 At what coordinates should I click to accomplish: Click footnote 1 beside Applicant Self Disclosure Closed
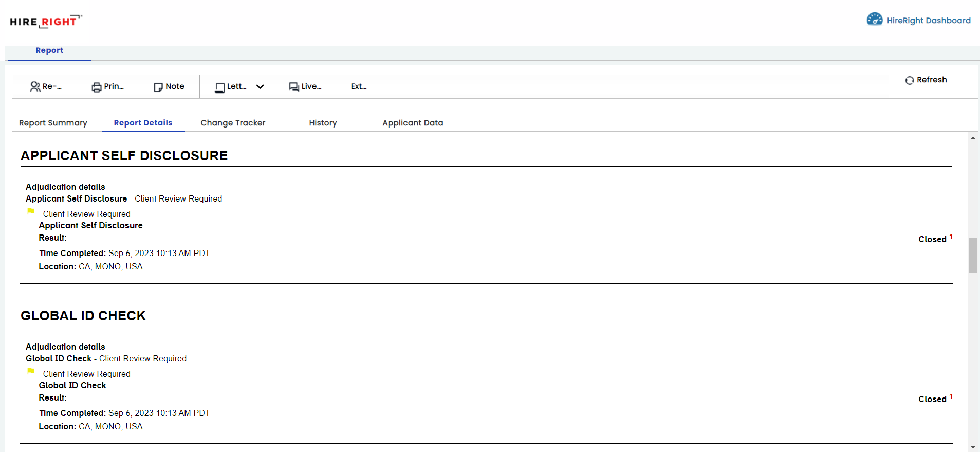951,237
